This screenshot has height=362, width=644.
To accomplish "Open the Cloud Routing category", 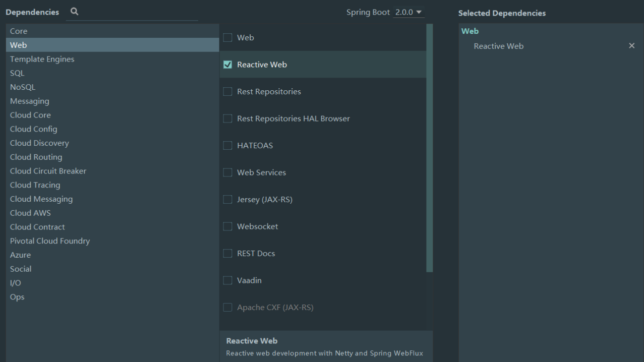I will tap(112, 157).
